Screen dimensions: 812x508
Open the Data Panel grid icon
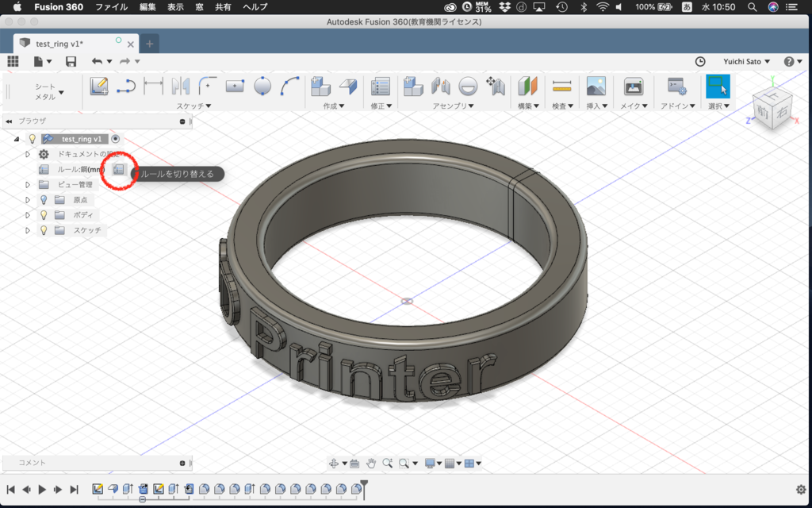pos(13,61)
